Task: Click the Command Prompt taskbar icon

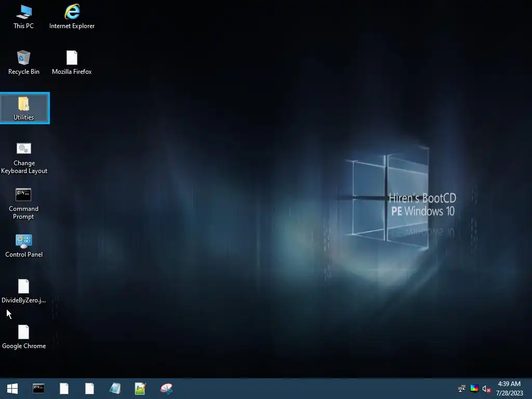Action: point(38,389)
